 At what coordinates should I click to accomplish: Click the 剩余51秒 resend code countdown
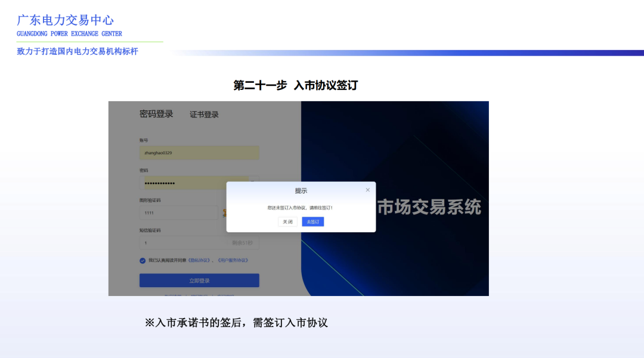[x=241, y=242]
